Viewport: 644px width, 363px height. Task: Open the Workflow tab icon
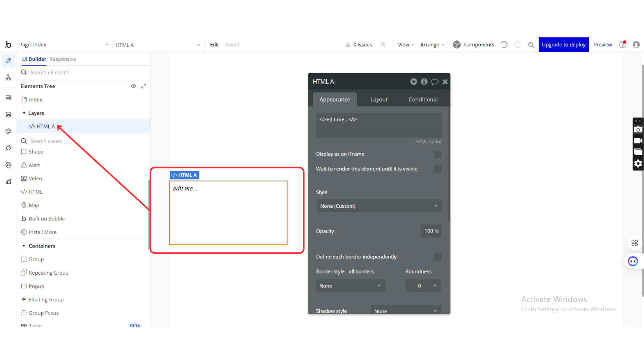click(x=8, y=77)
